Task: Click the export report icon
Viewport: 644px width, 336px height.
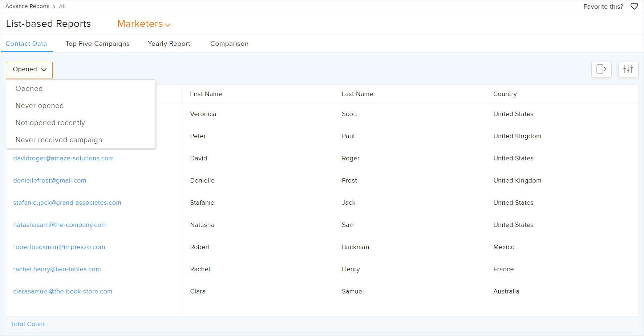Action: (601, 69)
